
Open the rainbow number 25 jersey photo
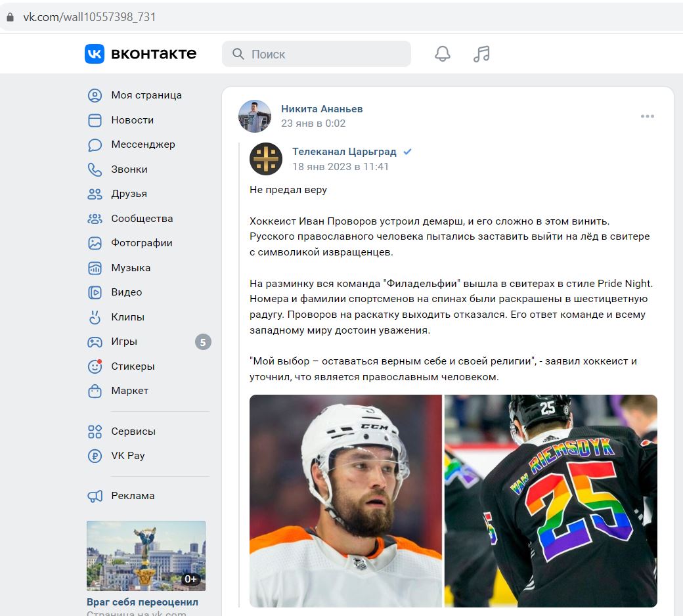[x=550, y=501]
